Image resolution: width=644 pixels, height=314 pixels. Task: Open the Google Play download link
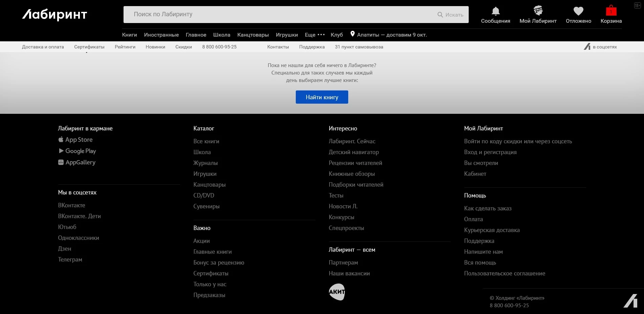(77, 151)
